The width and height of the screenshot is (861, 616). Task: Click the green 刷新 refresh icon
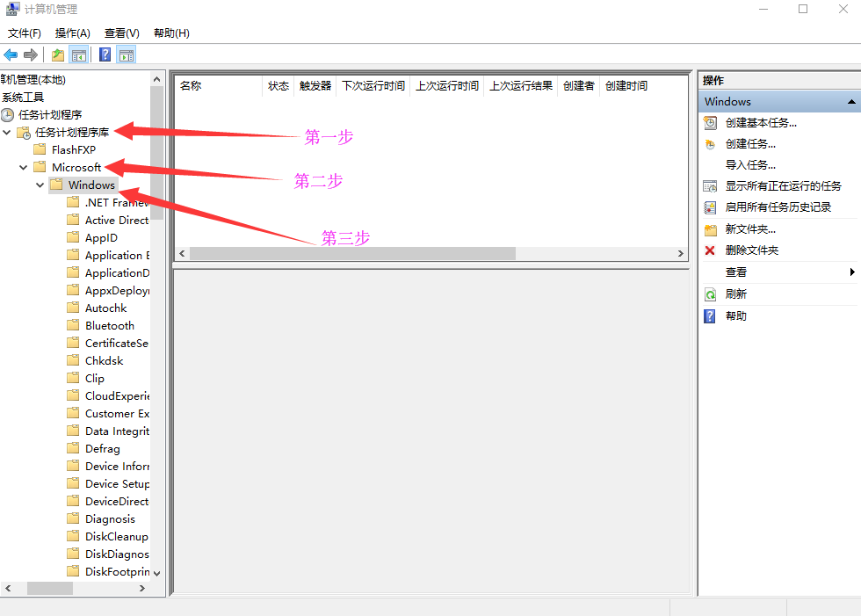click(710, 294)
